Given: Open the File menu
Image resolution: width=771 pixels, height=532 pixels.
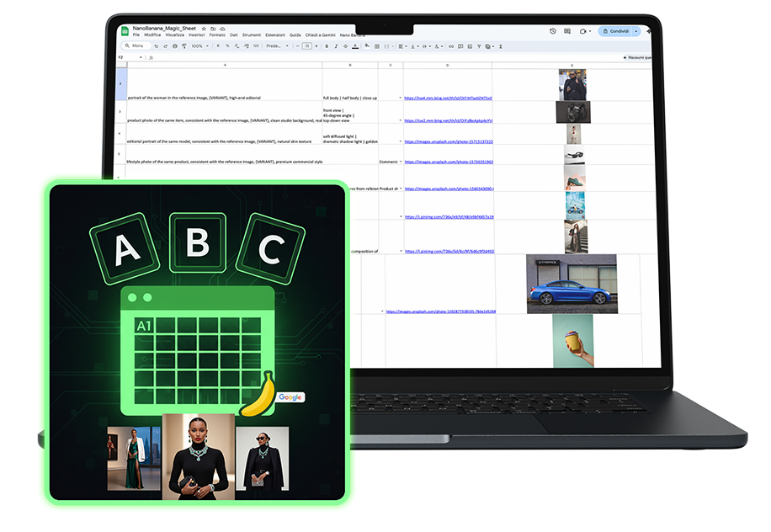Looking at the screenshot, I should pyautogui.click(x=136, y=35).
